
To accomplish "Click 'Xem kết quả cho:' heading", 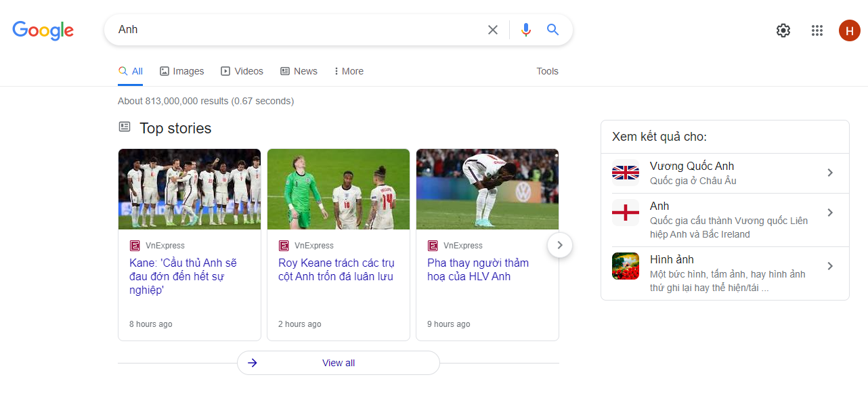I will 659,137.
